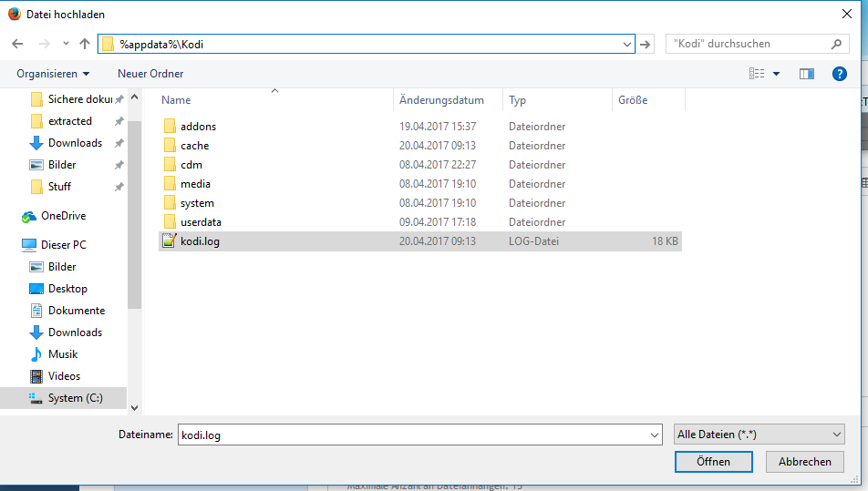Select Dieser PC in the navigation pane
Screen dimensions: 868x491
(x=63, y=244)
